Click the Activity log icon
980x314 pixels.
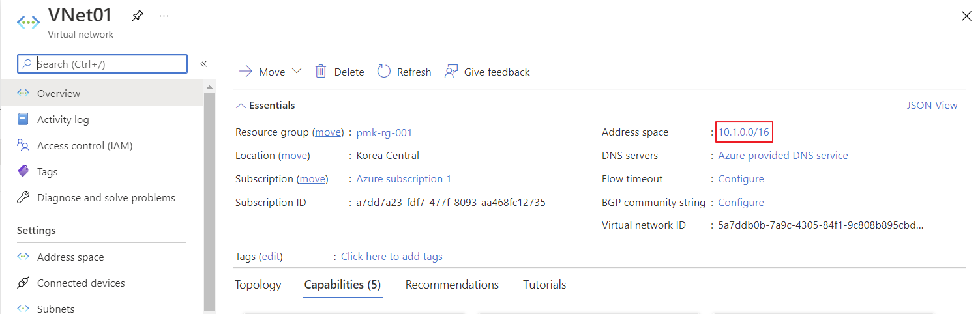(23, 119)
